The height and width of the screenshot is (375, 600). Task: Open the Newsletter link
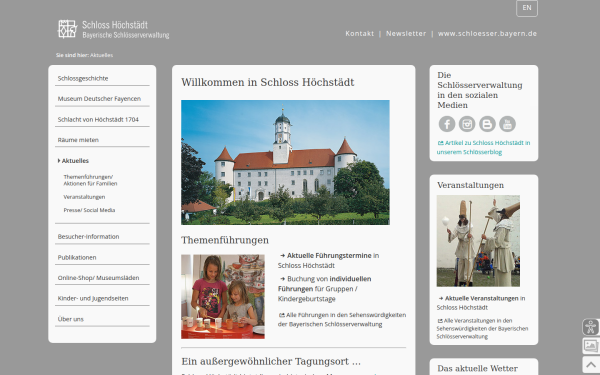(406, 34)
